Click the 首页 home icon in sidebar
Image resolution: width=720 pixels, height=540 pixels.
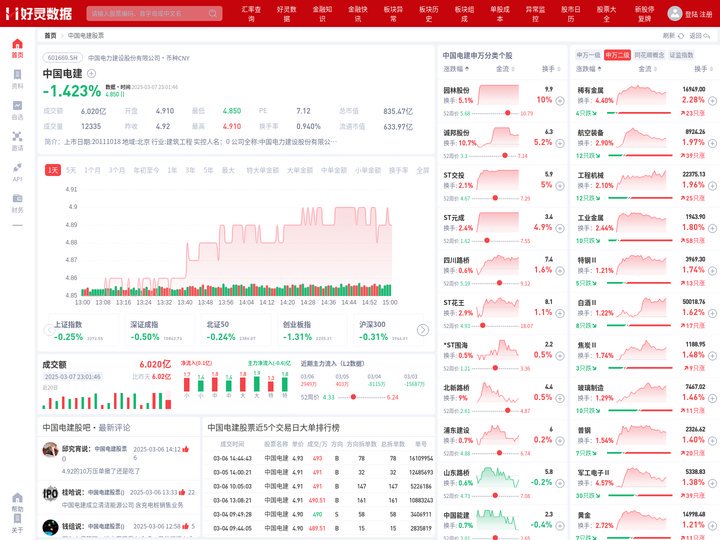[x=17, y=44]
